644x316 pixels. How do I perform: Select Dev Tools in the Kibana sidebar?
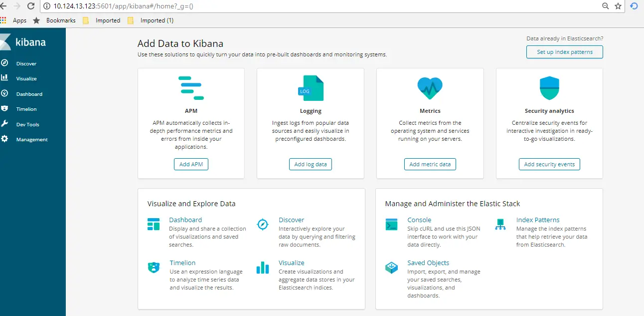[28, 124]
